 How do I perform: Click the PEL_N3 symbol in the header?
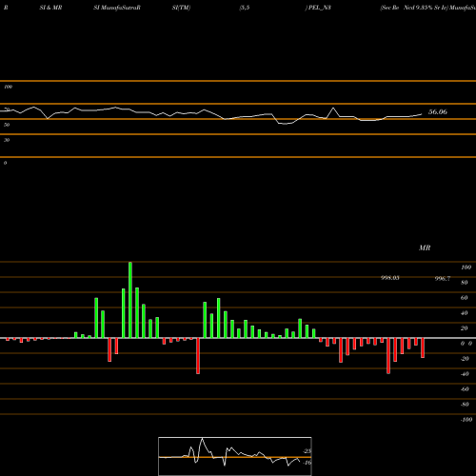(x=320, y=8)
